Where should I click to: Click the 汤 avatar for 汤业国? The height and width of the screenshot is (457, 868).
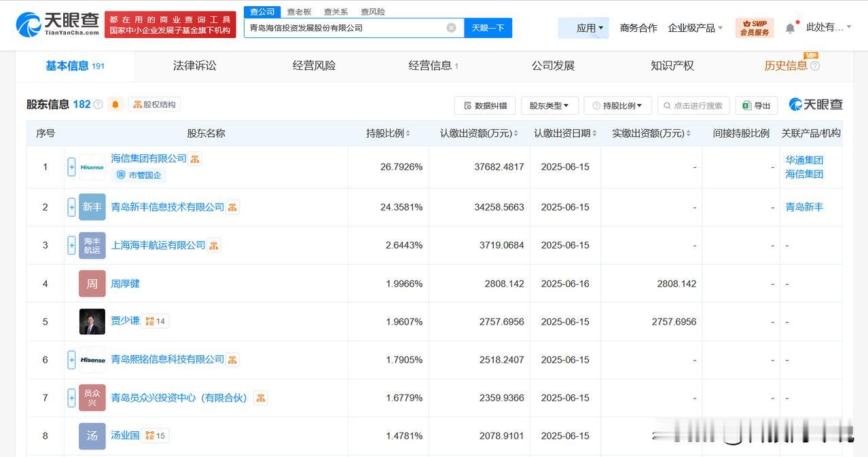click(92, 436)
